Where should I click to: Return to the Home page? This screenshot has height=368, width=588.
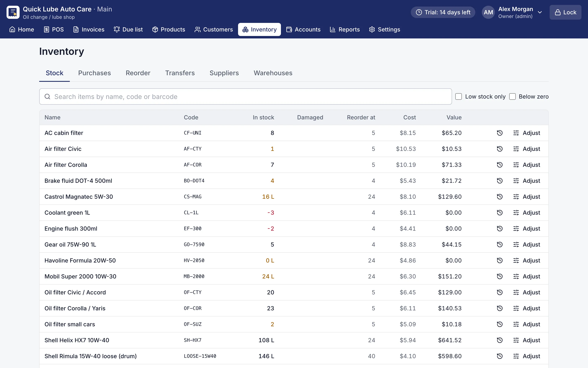click(x=22, y=29)
